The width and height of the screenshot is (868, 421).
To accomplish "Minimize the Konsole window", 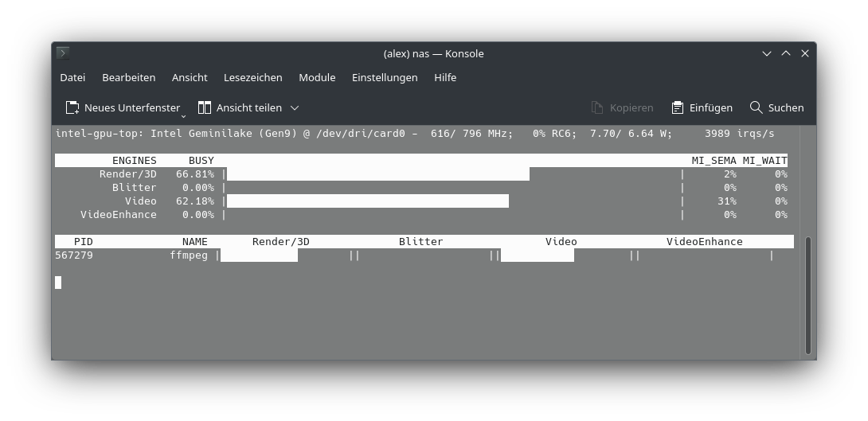I will click(x=767, y=53).
